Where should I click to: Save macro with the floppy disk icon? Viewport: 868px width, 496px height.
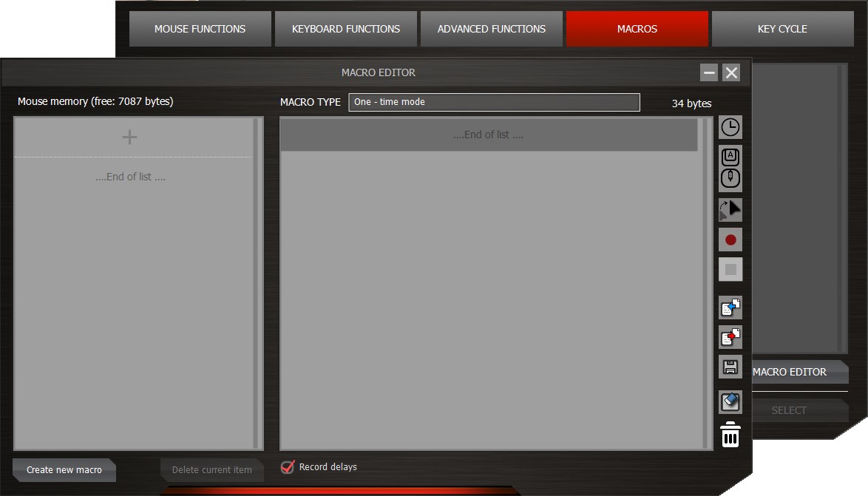coord(730,367)
